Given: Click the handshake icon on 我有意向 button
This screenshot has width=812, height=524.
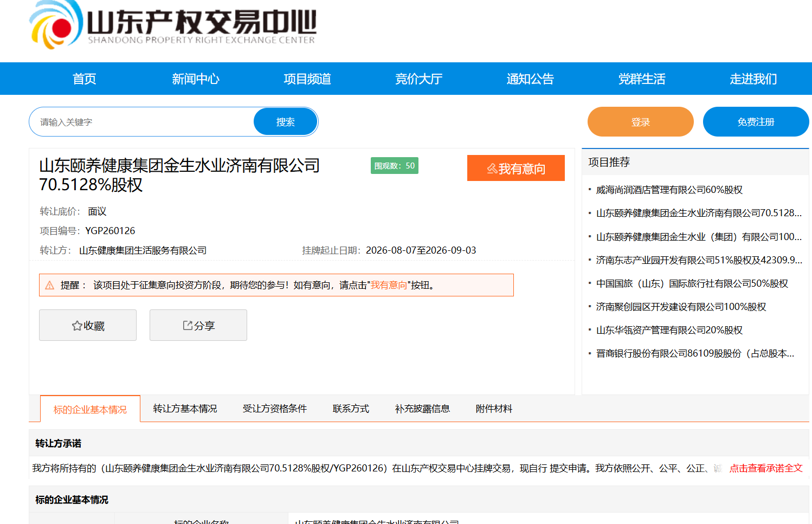Looking at the screenshot, I should point(492,169).
